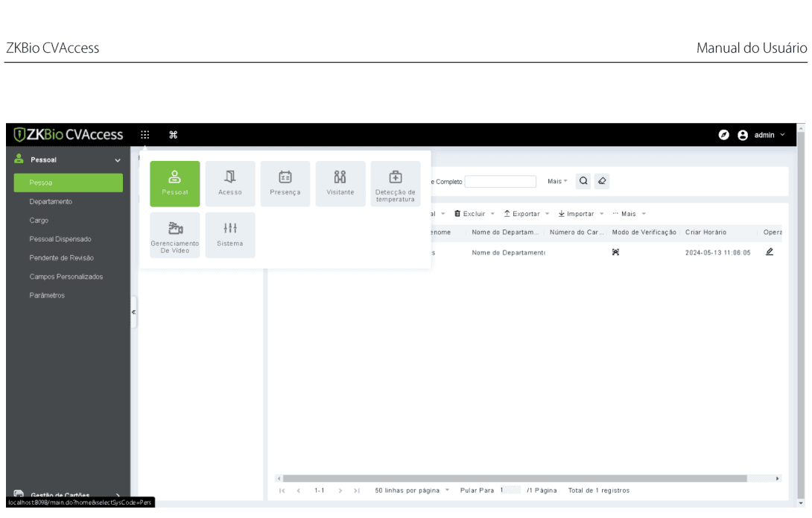812x518 pixels.
Task: Open the Exportar dropdown
Action: 526,214
